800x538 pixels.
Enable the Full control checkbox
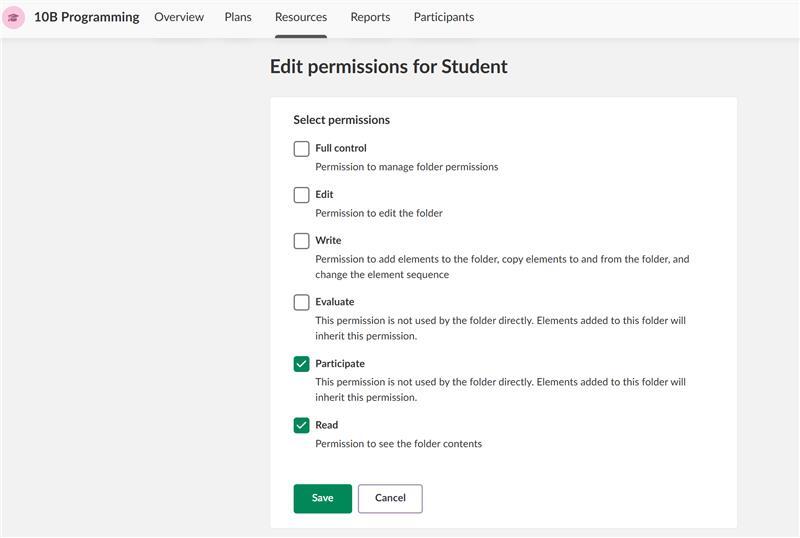[301, 149]
